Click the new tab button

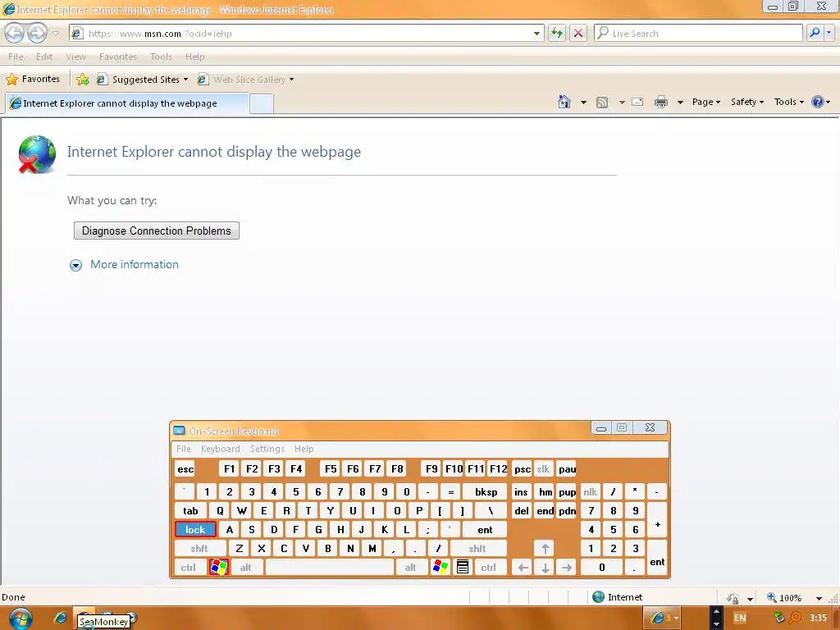coord(262,103)
